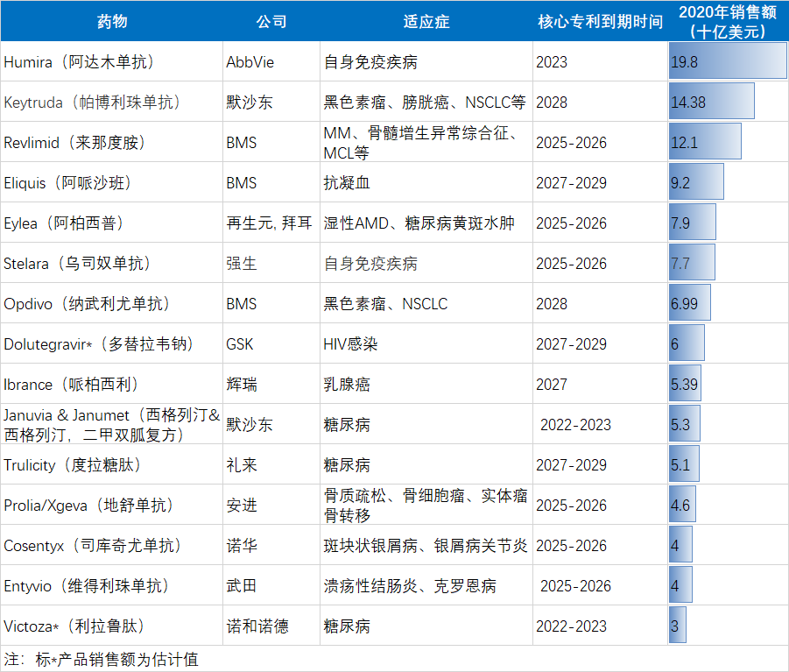Image resolution: width=789 pixels, height=672 pixels.
Task: Select the 乳腺癌 indication cell
Action: [426, 384]
